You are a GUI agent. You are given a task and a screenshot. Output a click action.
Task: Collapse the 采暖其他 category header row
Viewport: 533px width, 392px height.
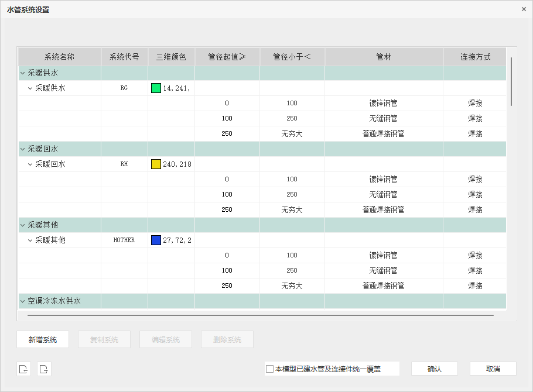coord(23,225)
